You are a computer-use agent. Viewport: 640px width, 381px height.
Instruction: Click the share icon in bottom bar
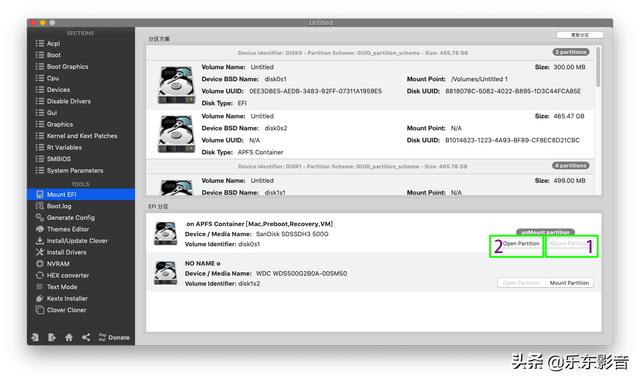click(x=86, y=337)
